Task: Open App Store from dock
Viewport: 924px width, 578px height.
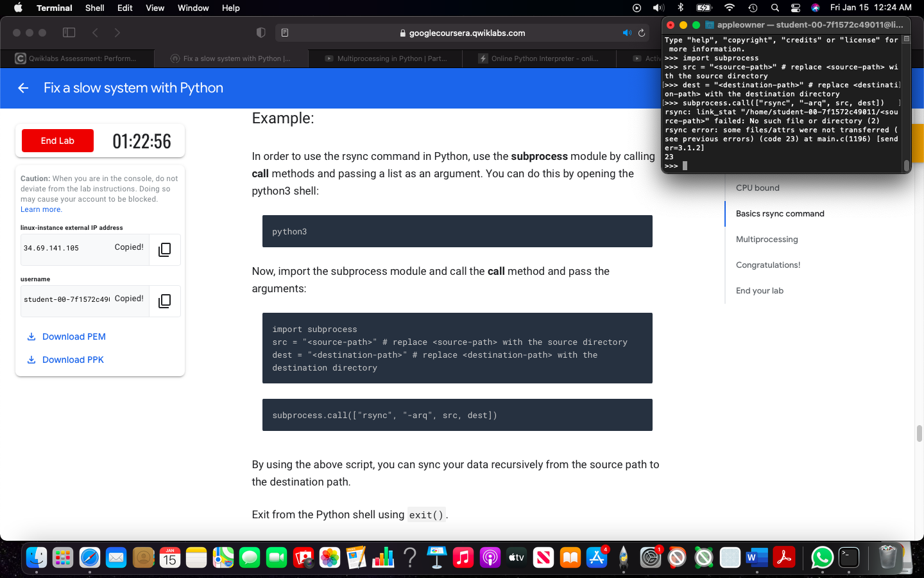Action: pyautogui.click(x=597, y=557)
